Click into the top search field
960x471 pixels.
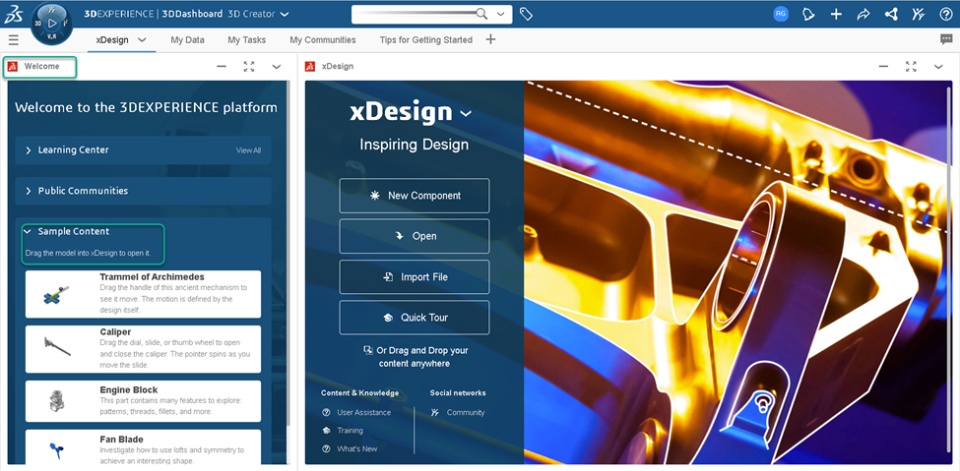click(x=414, y=14)
